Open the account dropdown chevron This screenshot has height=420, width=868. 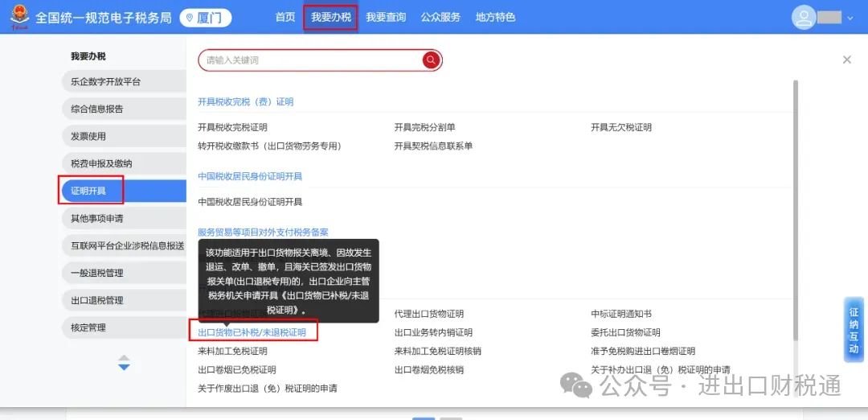tap(850, 18)
